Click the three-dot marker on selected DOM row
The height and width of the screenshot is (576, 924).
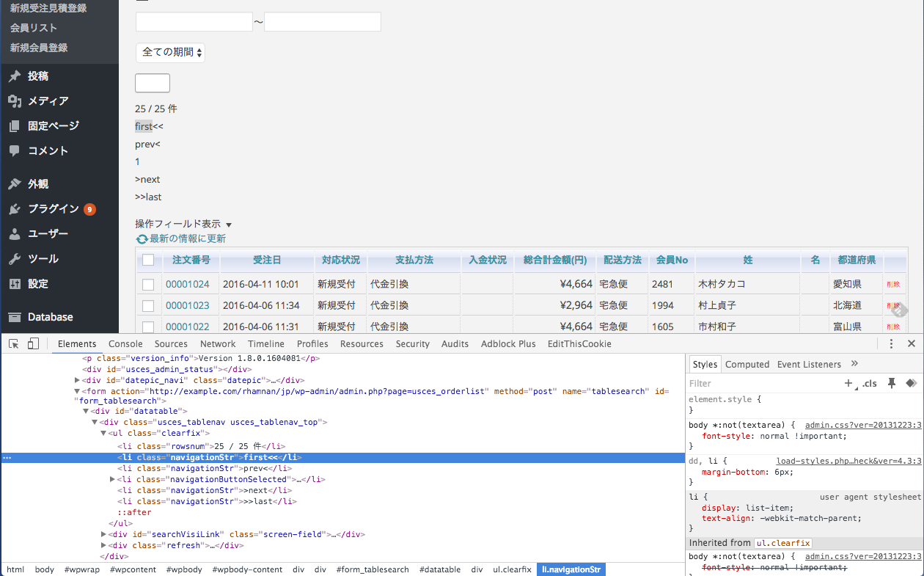point(7,458)
